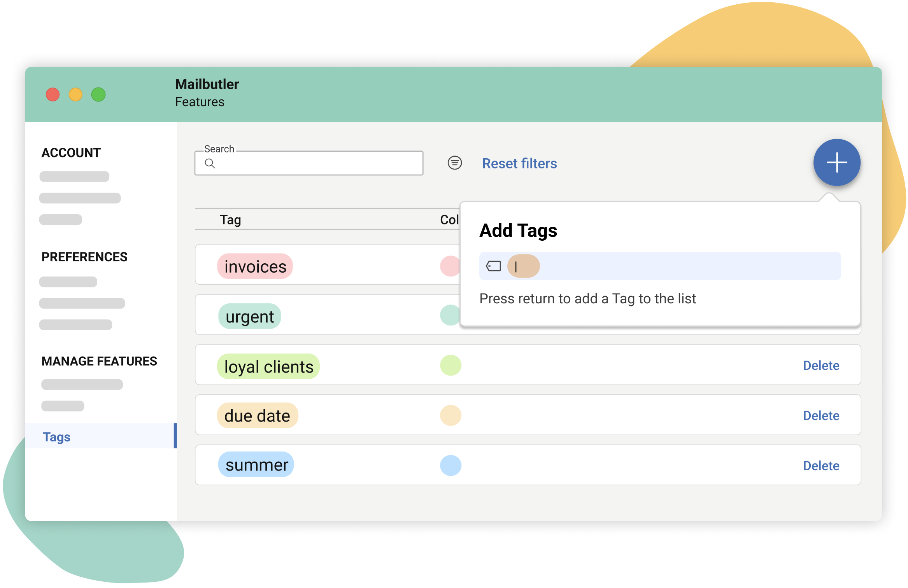
Task: Click the MANAGE FEATURES section heading
Action: tap(99, 361)
